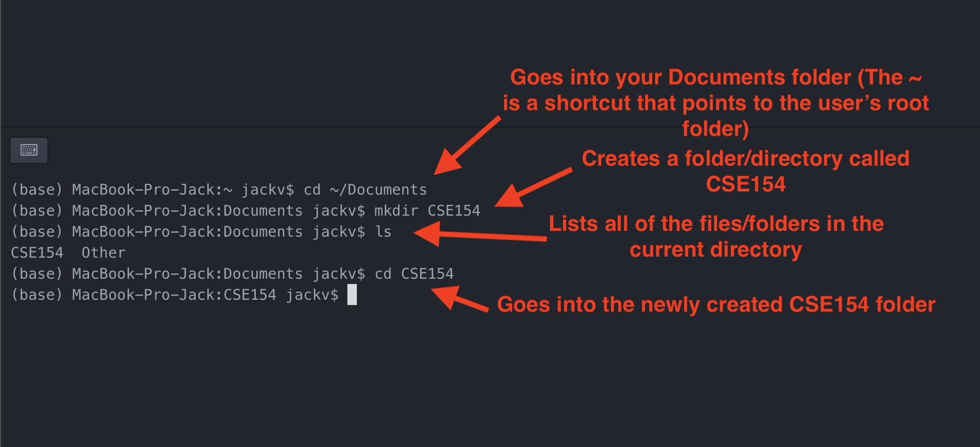The width and height of the screenshot is (980, 447).
Task: Click the 'Goes into the newly created CSE154' annotation
Action: pos(716,304)
